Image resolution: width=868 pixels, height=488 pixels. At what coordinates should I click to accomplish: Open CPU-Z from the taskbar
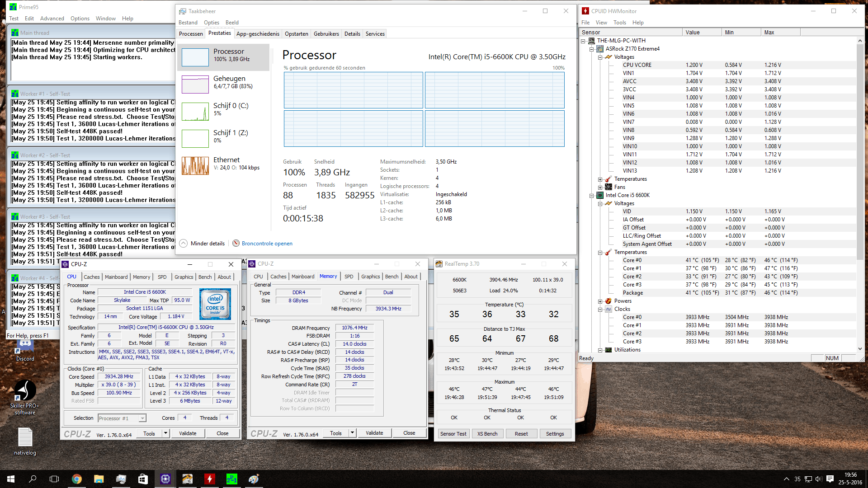tap(165, 479)
